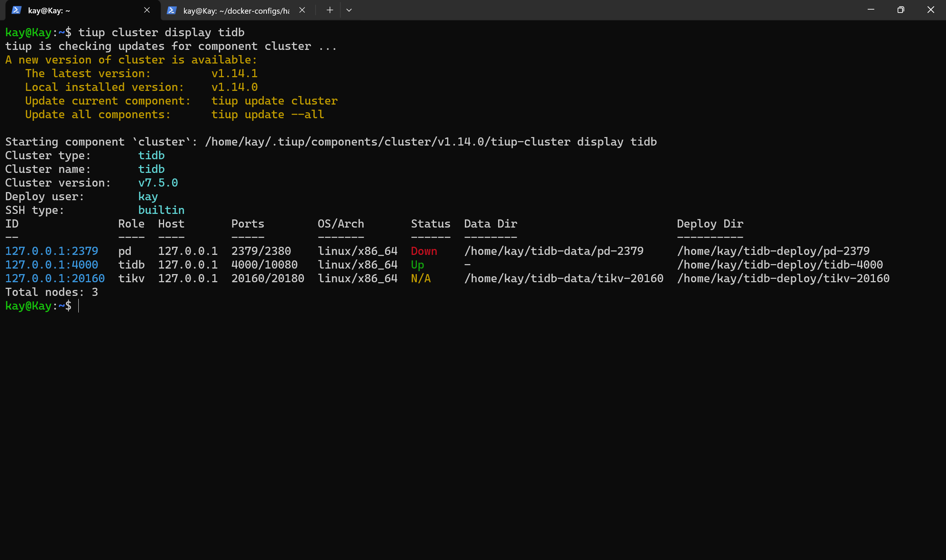The image size is (946, 560).
Task: Click the Deploy Dir column header
Action: [710, 224]
